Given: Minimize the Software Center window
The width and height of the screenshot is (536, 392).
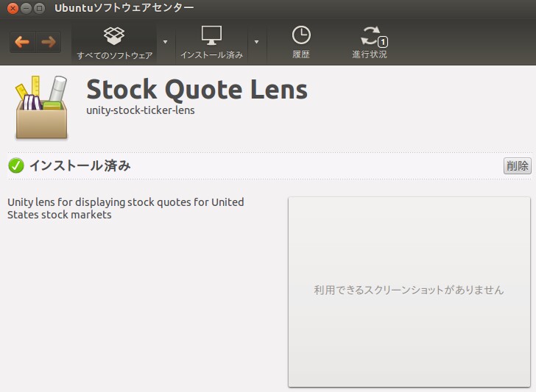Looking at the screenshot, I should click(27, 8).
